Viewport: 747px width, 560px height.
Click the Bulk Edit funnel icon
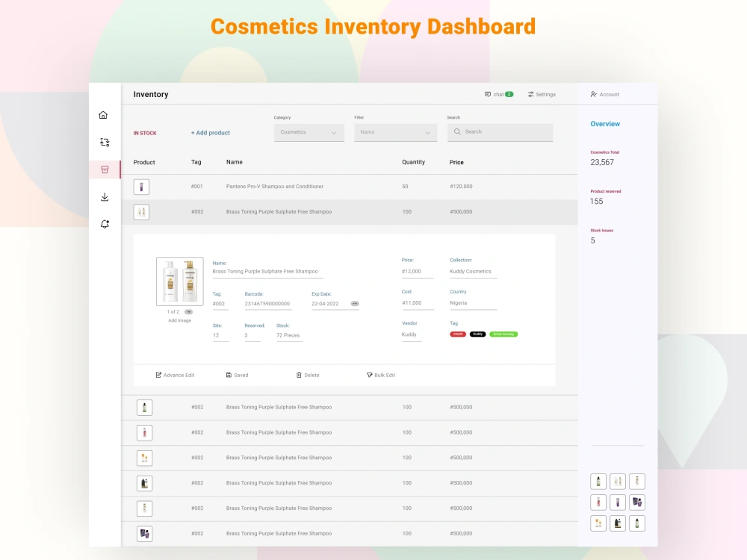(369, 375)
